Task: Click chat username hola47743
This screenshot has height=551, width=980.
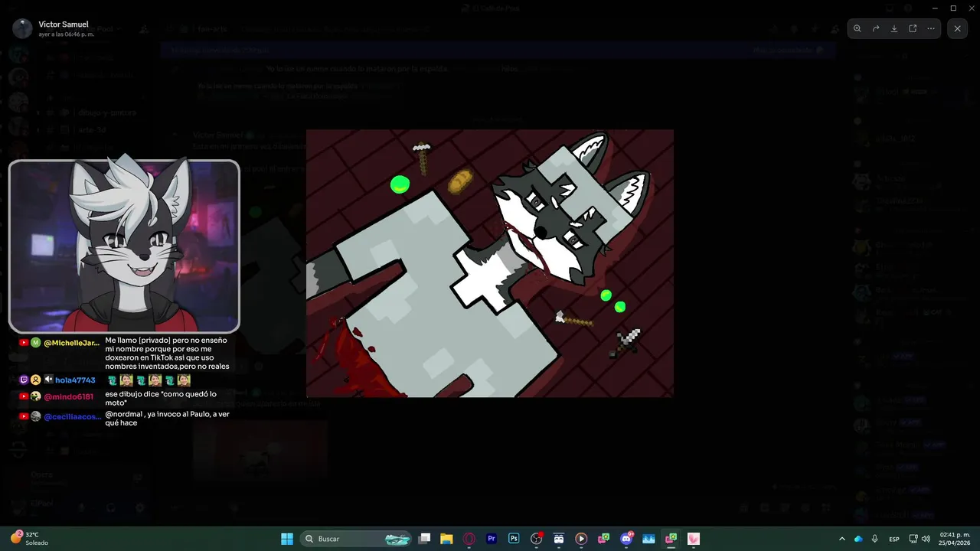Action: point(75,380)
